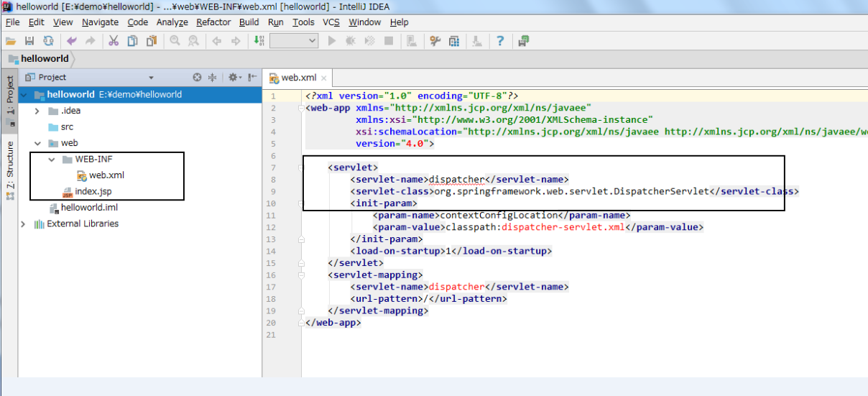The image size is (868, 396).
Task: Collapse the web folder node
Action: pos(37,144)
